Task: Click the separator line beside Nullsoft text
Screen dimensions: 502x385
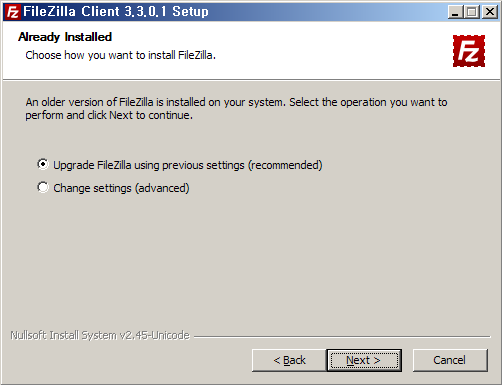Action: (x=342, y=337)
